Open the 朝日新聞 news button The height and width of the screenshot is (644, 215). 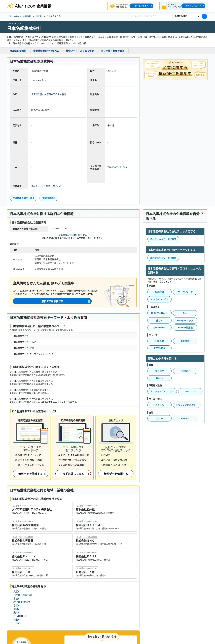tap(185, 341)
